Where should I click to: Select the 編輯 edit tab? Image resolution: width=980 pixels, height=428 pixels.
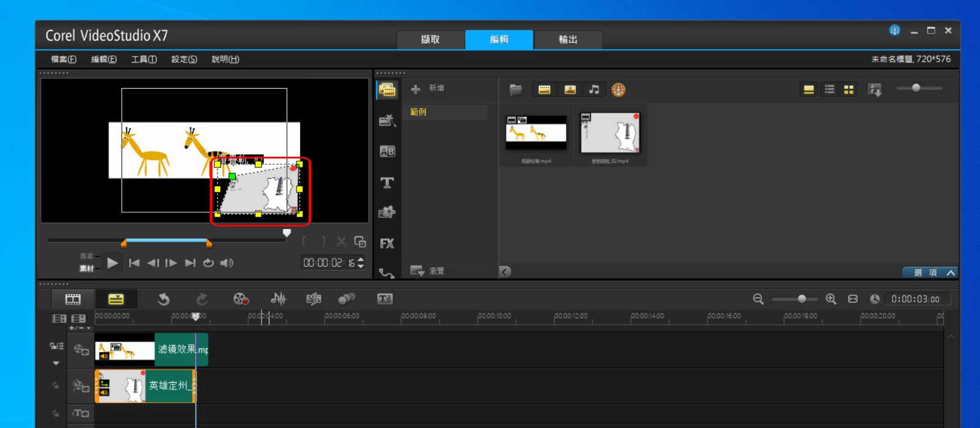tap(499, 39)
